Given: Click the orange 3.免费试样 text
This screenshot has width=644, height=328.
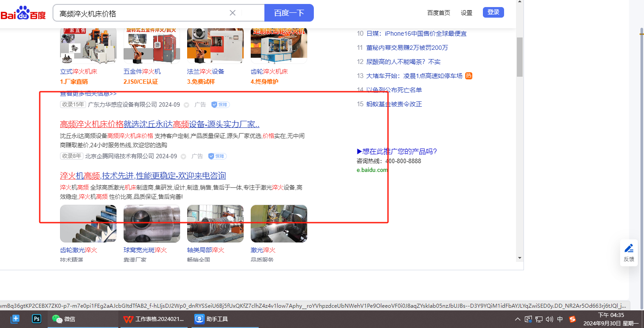Looking at the screenshot, I should click(201, 82).
